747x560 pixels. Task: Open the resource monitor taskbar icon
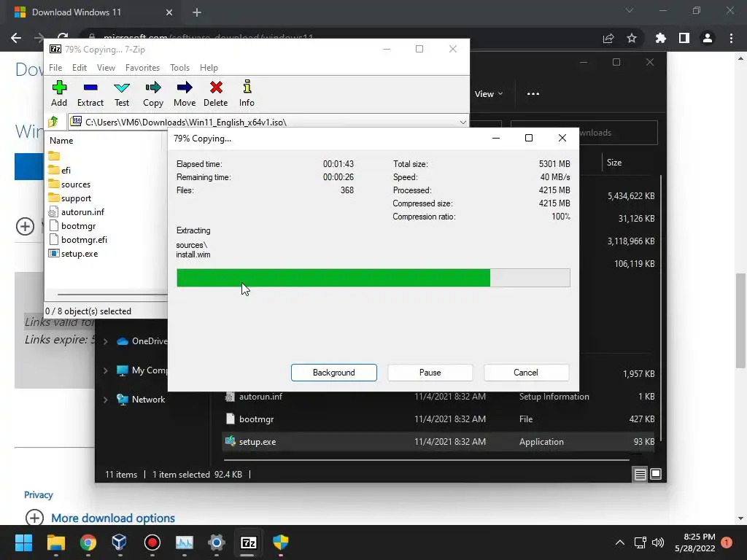185,542
